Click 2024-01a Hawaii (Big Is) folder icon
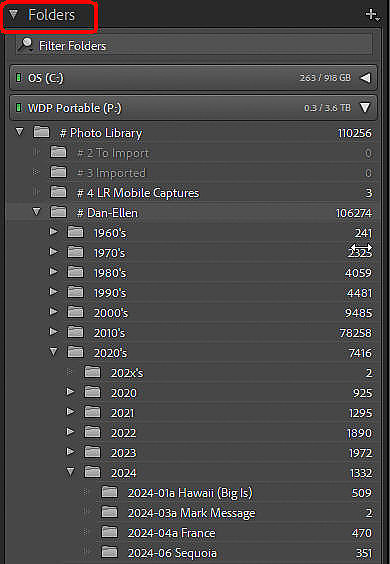This screenshot has height=564, width=390. (110, 492)
